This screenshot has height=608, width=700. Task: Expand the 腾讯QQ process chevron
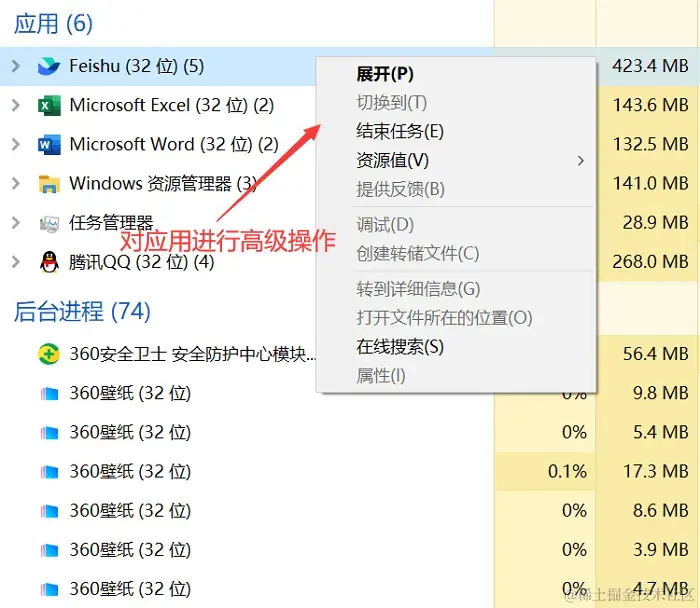(x=16, y=262)
